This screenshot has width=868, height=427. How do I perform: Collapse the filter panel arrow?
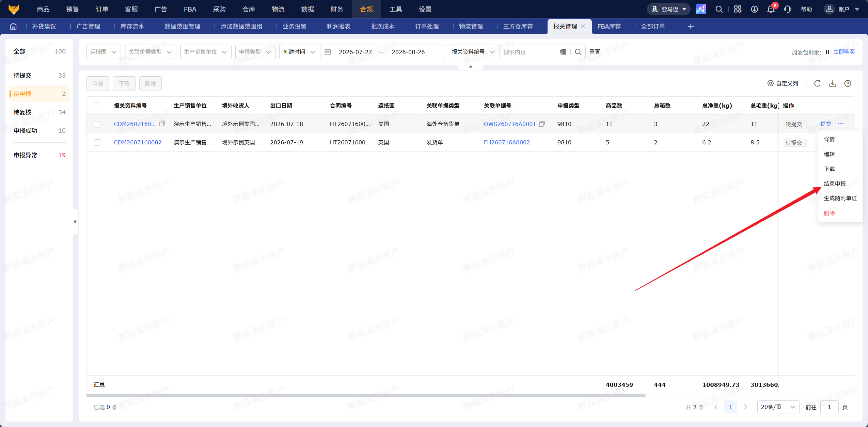471,67
